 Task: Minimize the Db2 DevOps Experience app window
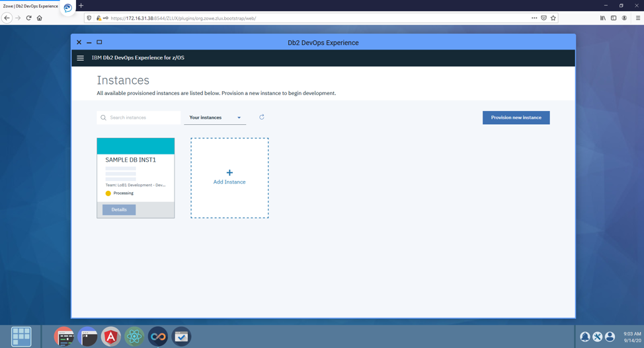89,43
